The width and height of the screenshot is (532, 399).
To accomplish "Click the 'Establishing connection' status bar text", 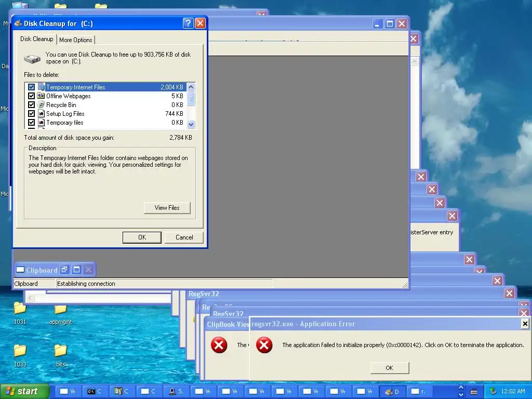I will coord(86,284).
